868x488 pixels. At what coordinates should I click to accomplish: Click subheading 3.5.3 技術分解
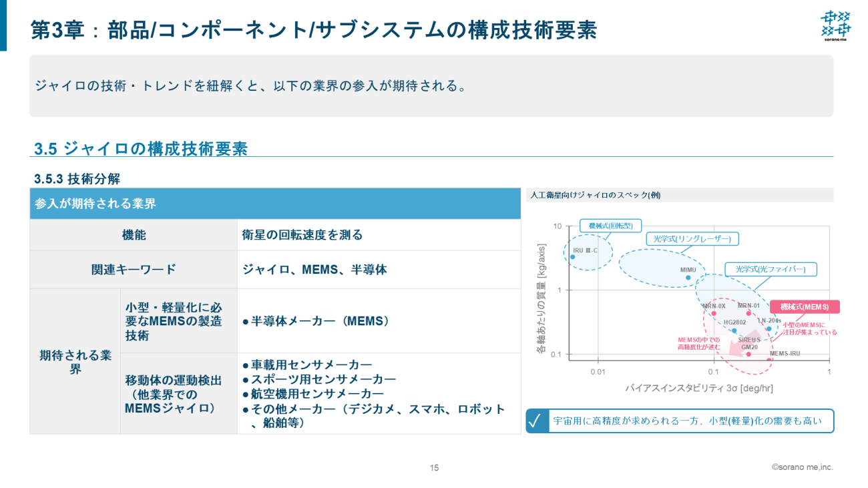(x=77, y=179)
